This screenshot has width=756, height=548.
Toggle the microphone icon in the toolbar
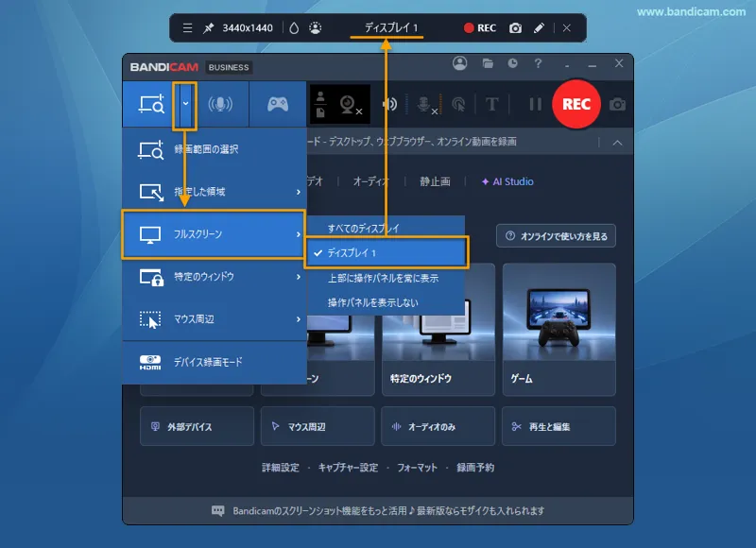click(x=427, y=105)
